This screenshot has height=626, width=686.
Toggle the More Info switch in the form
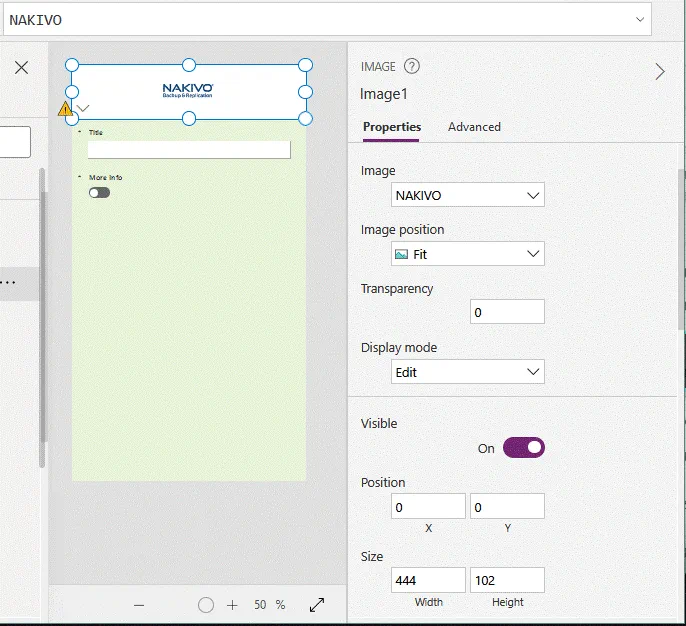coord(99,192)
